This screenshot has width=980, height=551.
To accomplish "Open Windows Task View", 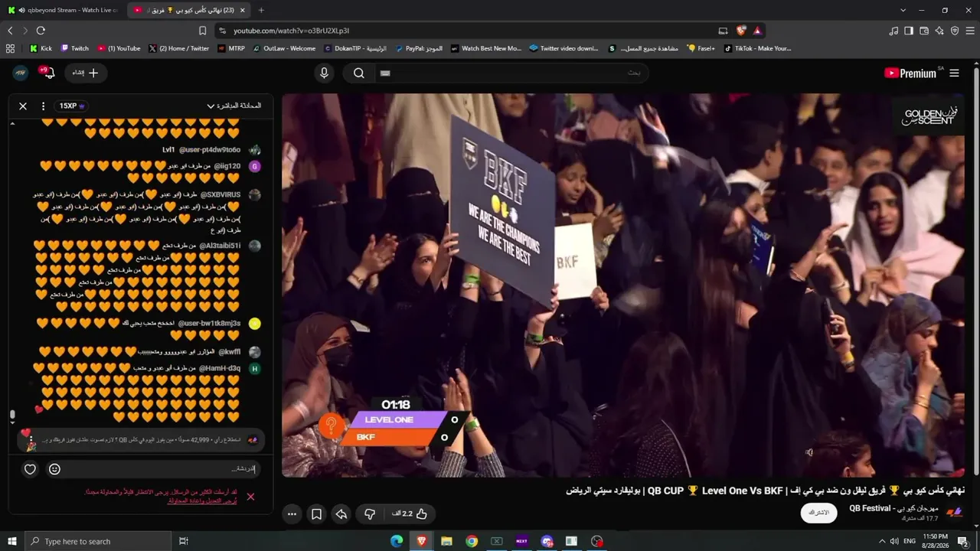I will click(184, 541).
